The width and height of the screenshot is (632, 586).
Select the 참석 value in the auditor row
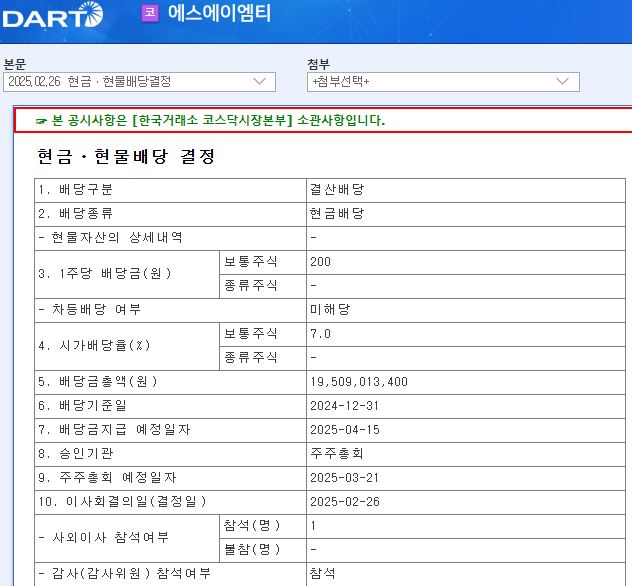tap(322, 574)
